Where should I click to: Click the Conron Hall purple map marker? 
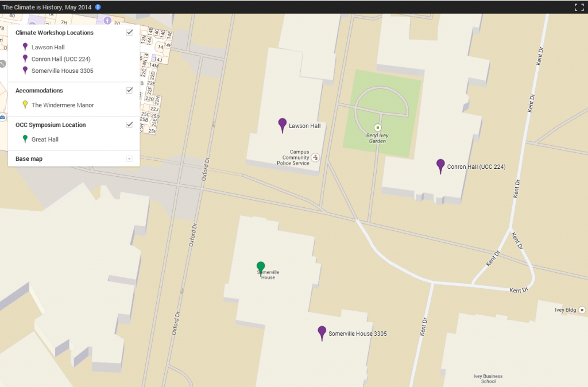(440, 165)
